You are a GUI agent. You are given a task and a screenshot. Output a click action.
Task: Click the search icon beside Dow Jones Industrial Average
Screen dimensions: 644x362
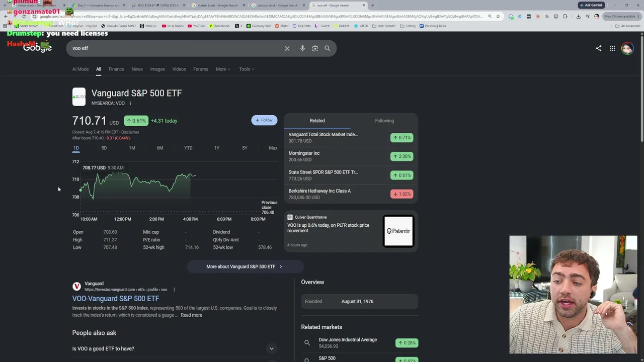pos(307,343)
